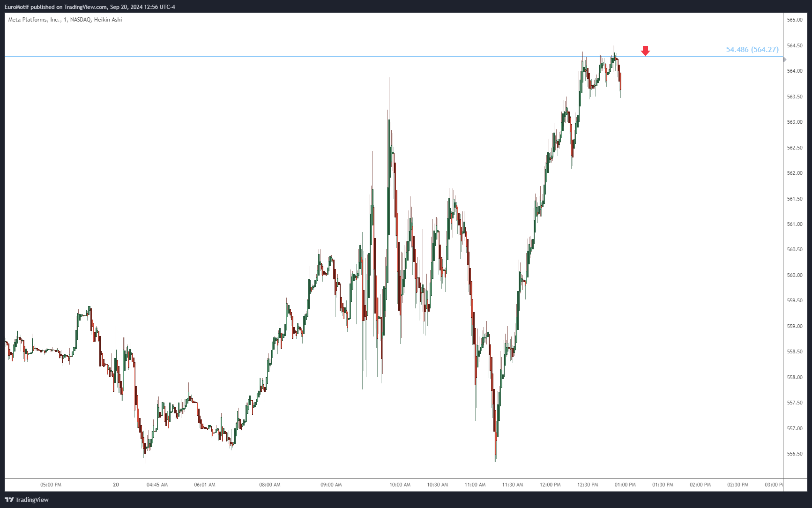Click the 04:45 AM time label
Screen dimensions: 812x508
157,485
